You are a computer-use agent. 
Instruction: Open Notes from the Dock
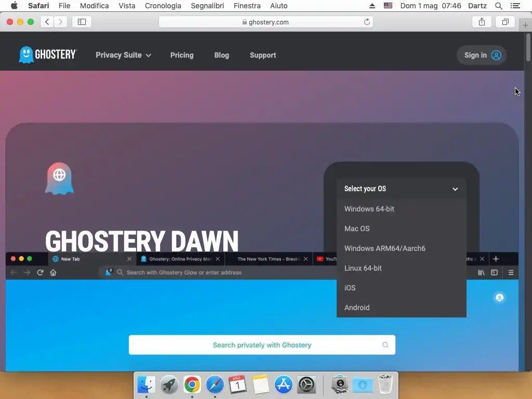click(x=261, y=384)
